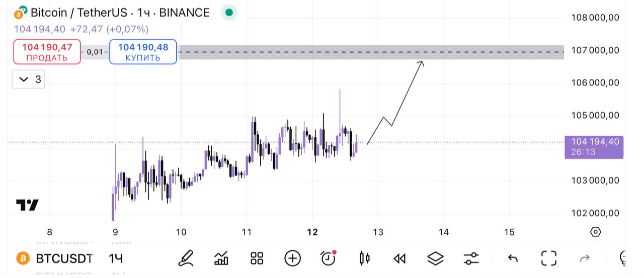Click the 105 000,00 price axis label

click(595, 115)
